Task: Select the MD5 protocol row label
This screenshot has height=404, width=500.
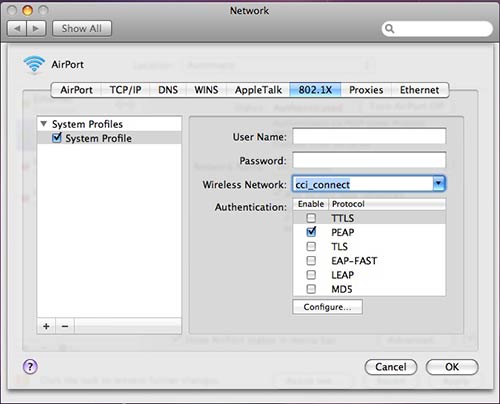Action: (x=342, y=289)
